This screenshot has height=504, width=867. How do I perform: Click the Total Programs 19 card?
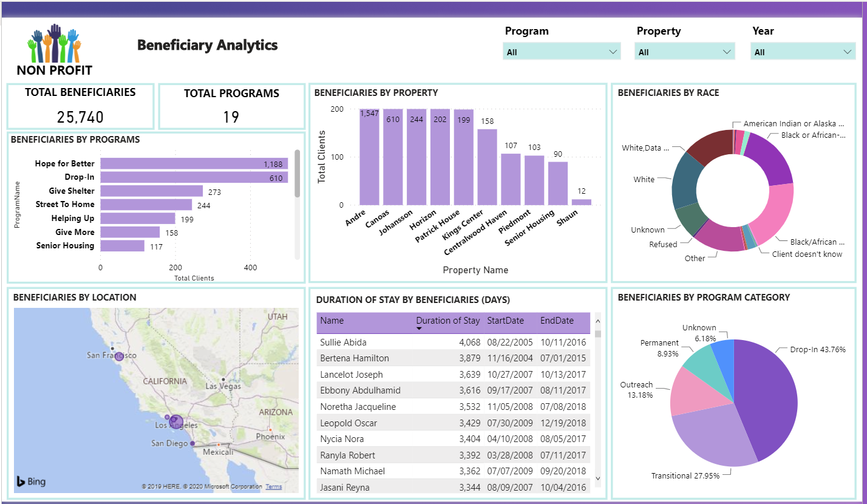231,106
